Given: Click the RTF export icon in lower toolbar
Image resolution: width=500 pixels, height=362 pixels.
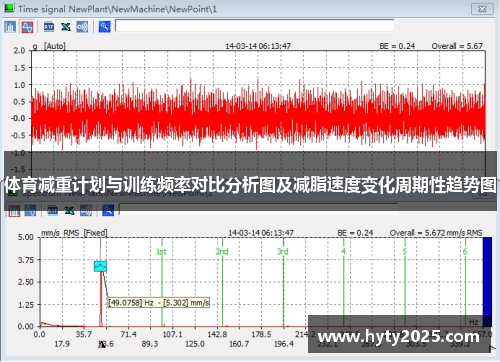Looking at the screenshot, I should point(53,211).
